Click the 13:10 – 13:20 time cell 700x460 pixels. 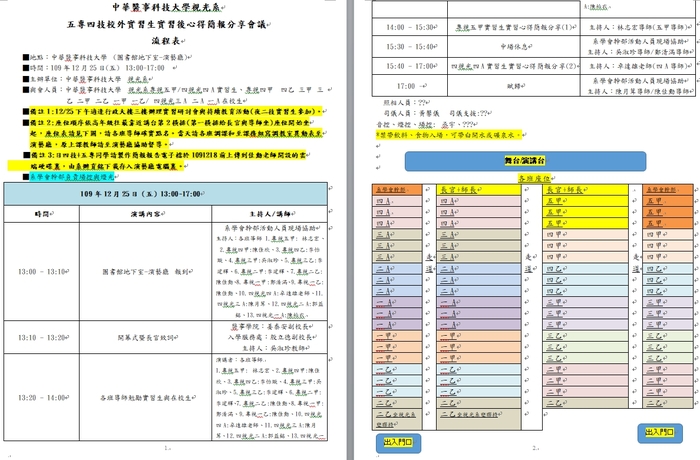click(x=42, y=337)
